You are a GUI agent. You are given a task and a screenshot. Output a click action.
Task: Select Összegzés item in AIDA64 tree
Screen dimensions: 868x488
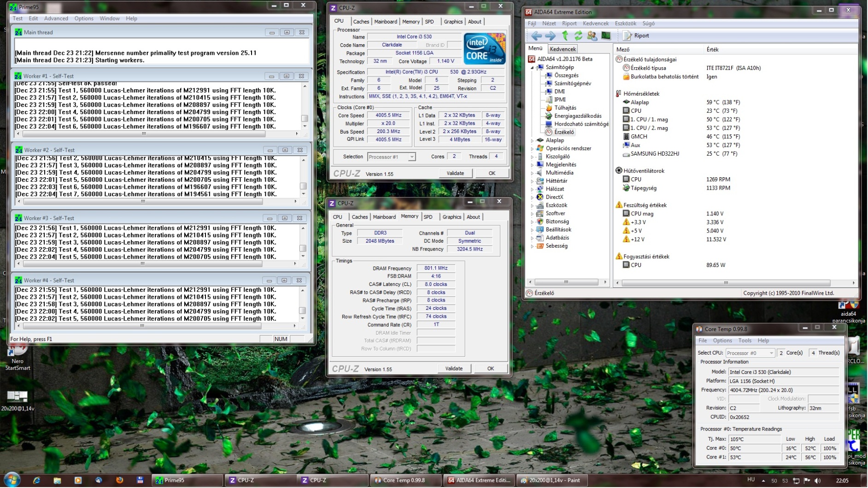566,76
